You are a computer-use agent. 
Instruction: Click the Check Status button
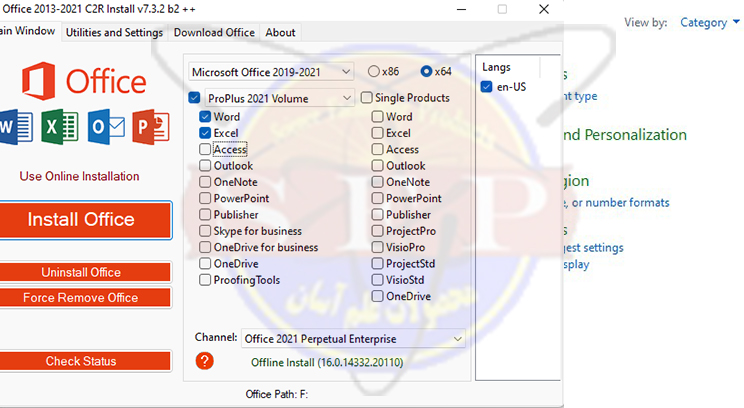click(x=84, y=361)
